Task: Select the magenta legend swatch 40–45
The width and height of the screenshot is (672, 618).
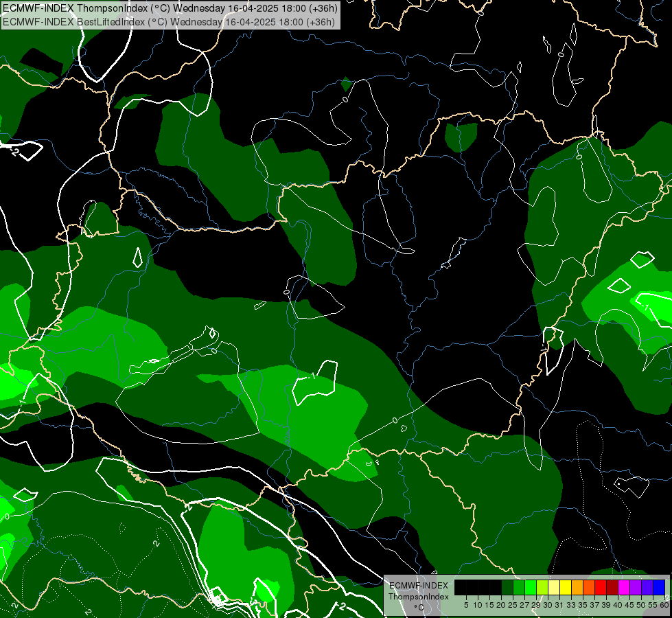Action: pos(624,588)
